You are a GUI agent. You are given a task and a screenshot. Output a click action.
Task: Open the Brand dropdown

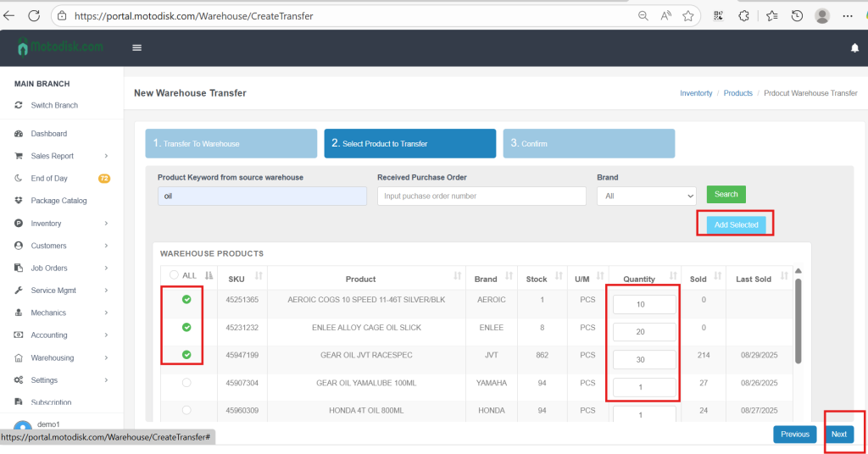click(646, 196)
